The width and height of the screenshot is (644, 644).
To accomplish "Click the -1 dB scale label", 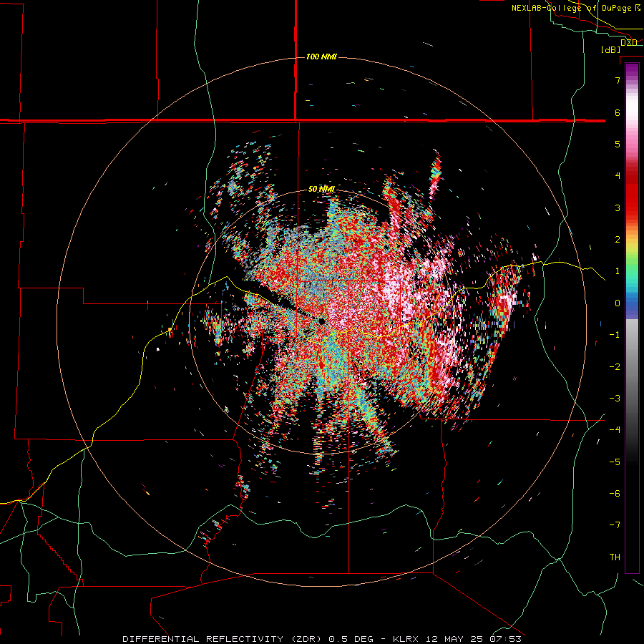I will (x=615, y=335).
